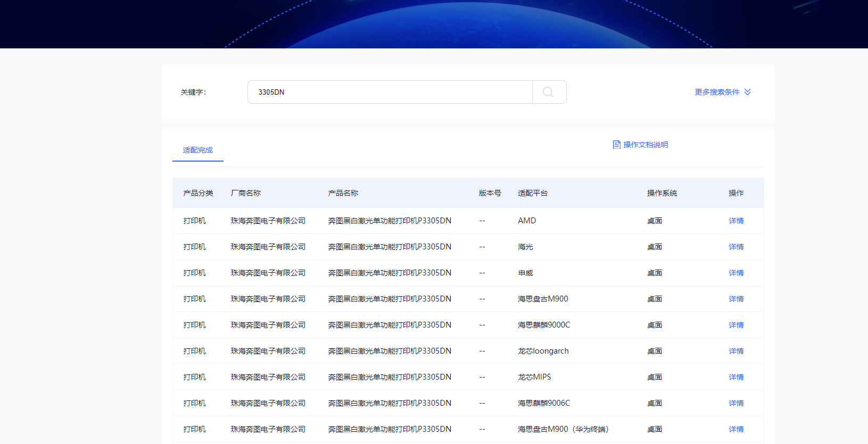Click product name in AMD row
This screenshot has height=444, width=868.
click(x=390, y=221)
